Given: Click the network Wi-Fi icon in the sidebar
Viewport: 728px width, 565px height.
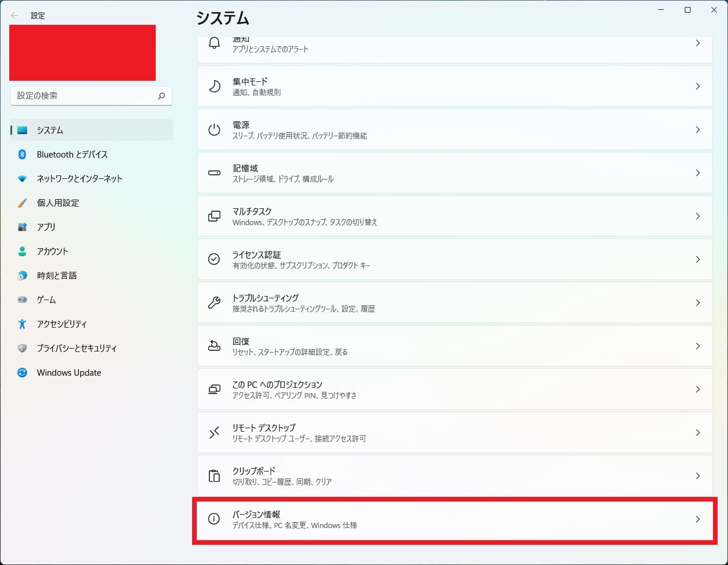Looking at the screenshot, I should (22, 179).
